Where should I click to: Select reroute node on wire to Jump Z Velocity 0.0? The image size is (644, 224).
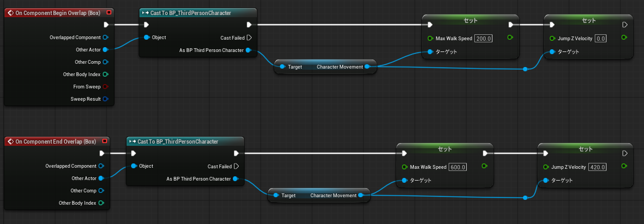click(526, 69)
